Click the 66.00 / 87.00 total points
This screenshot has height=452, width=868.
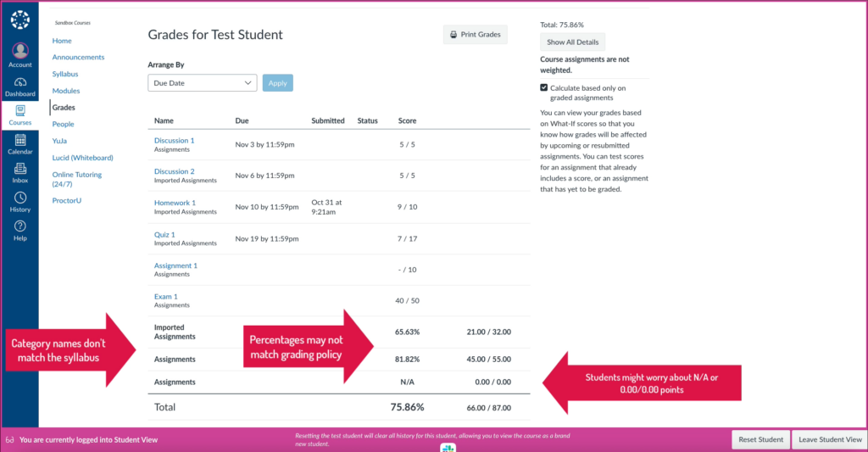point(489,408)
